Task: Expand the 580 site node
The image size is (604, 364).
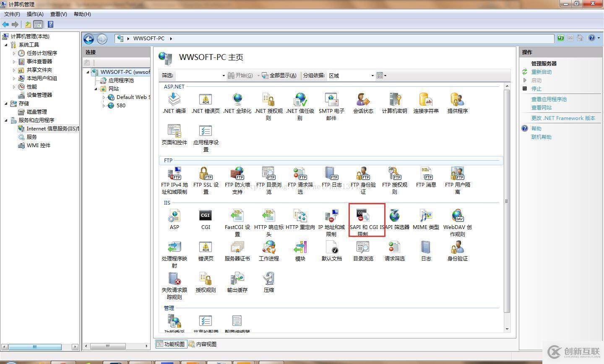Action: (104, 106)
